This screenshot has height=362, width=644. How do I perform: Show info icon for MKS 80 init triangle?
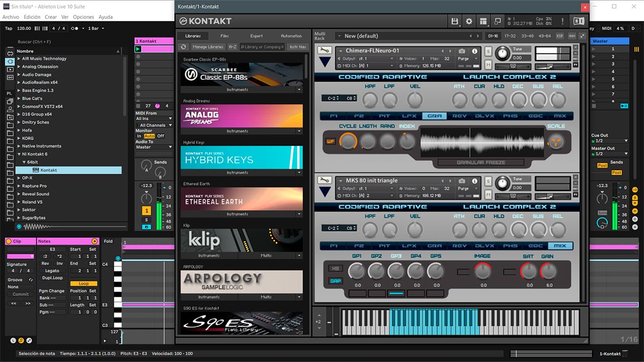click(474, 181)
